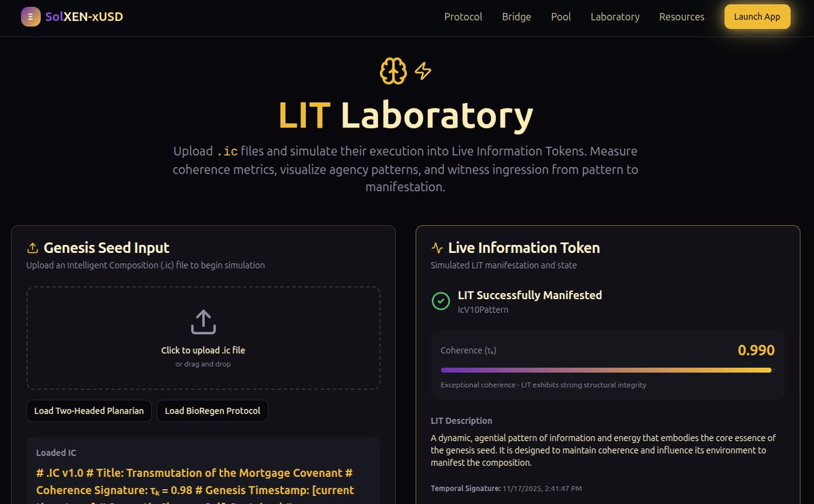
Task: Click the 'IcV10Pattern' text
Action: tap(483, 310)
